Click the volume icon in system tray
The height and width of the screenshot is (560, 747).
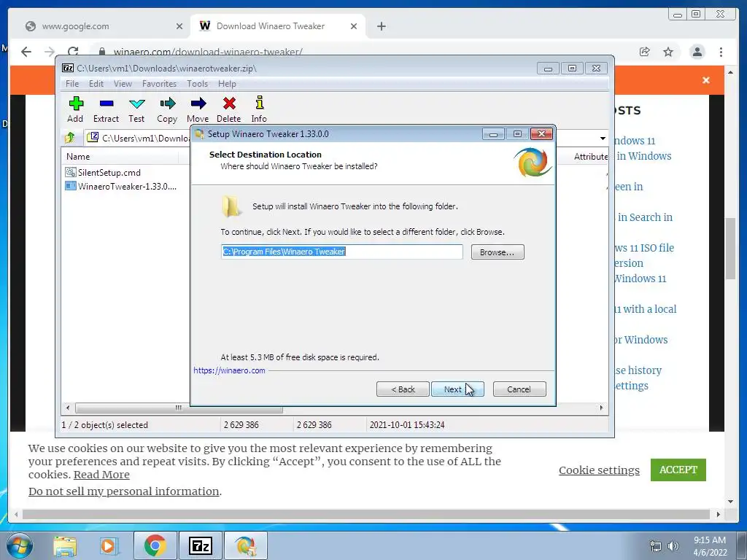673,546
